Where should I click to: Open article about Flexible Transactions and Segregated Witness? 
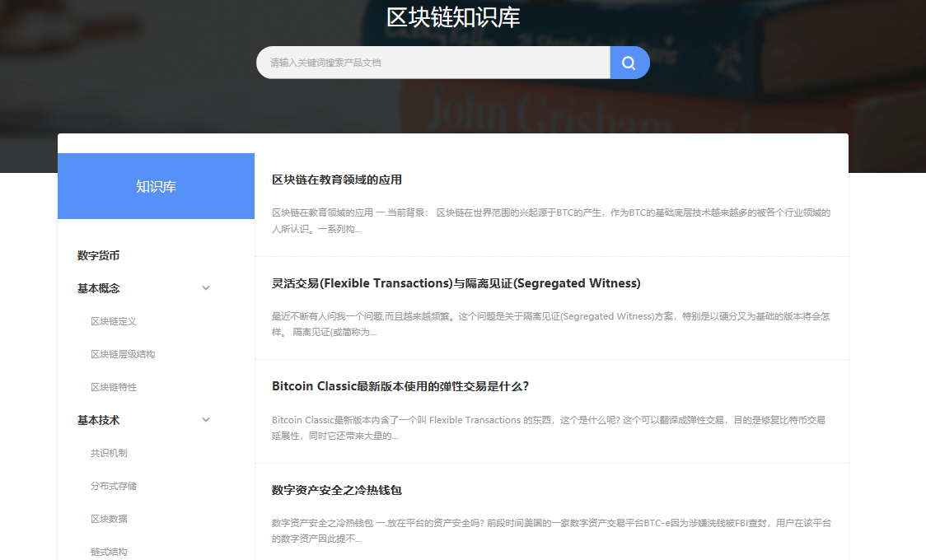[456, 284]
